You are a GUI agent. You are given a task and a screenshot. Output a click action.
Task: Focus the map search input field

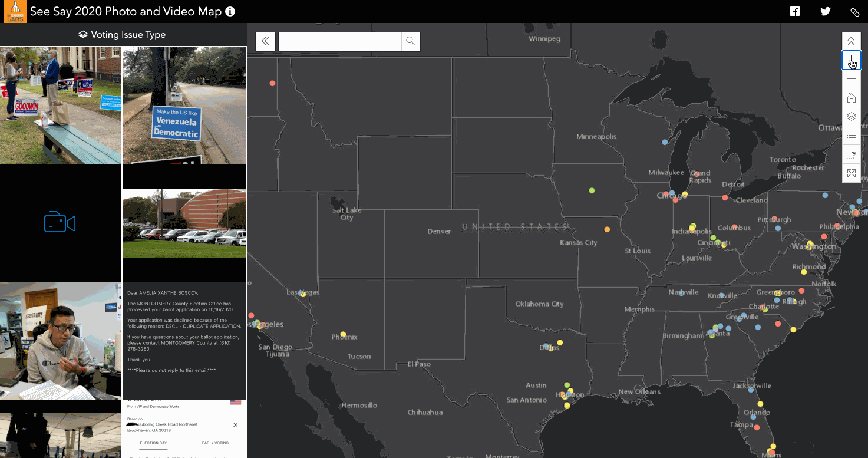point(340,41)
